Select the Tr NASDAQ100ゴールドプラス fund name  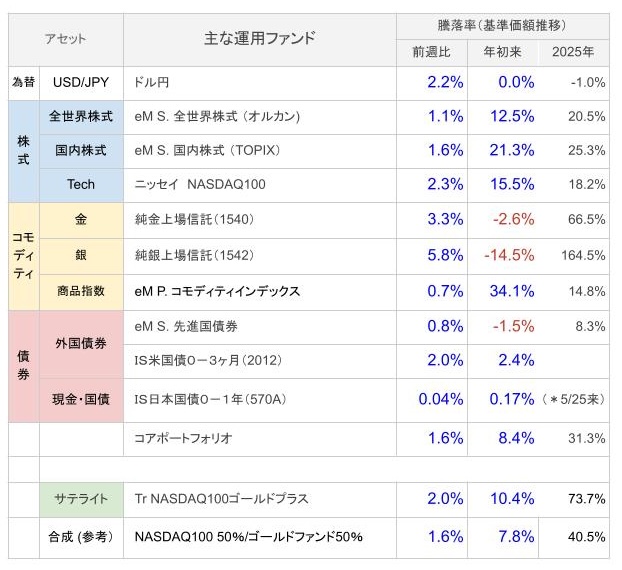pos(221,499)
